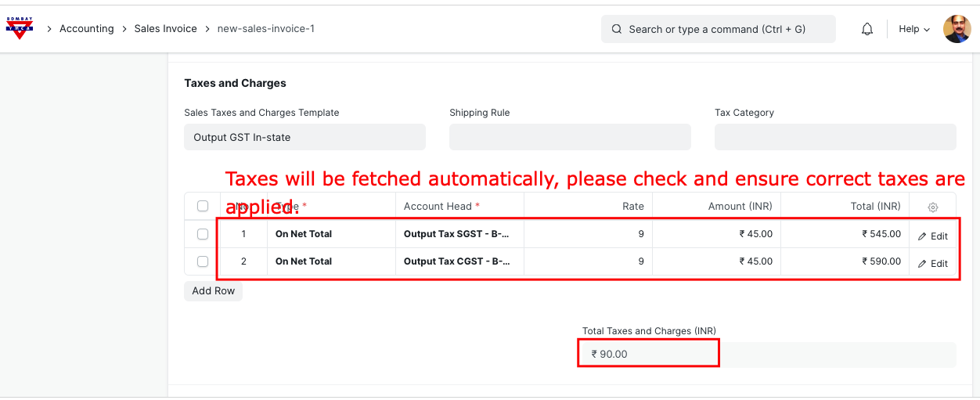Open the notifications bell
This screenshot has width=980, height=400.
[867, 29]
